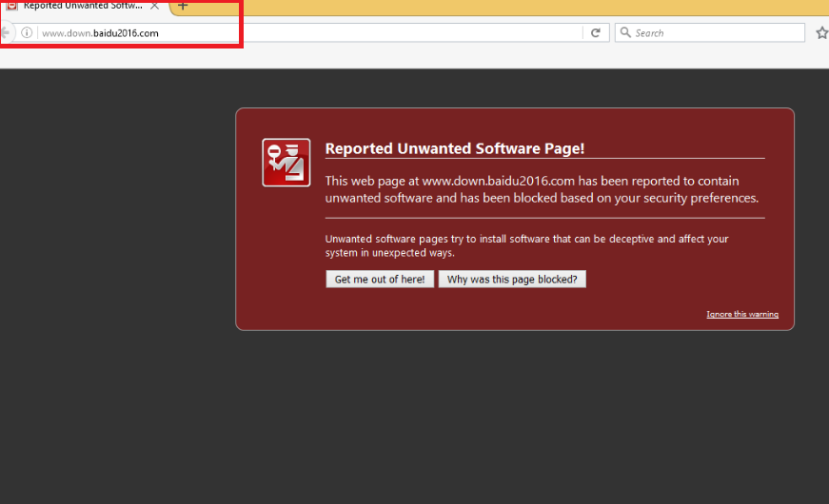
Task: Click the 'Unwanted software pages try to install' text
Action: tap(526, 245)
